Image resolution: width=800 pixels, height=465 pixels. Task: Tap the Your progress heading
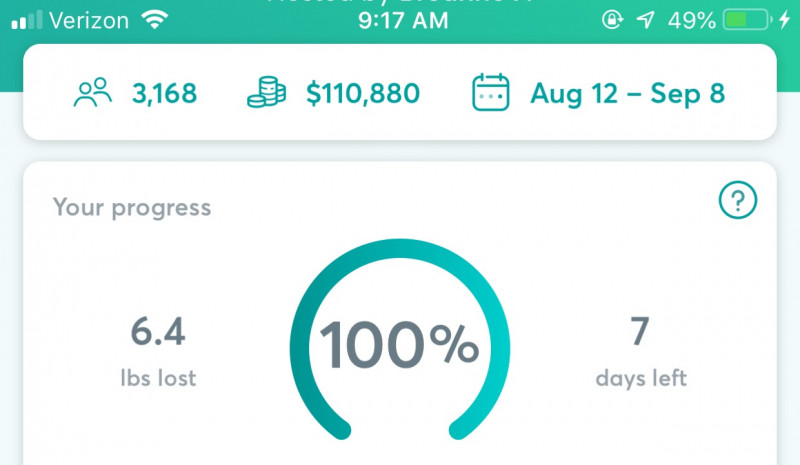click(x=132, y=208)
